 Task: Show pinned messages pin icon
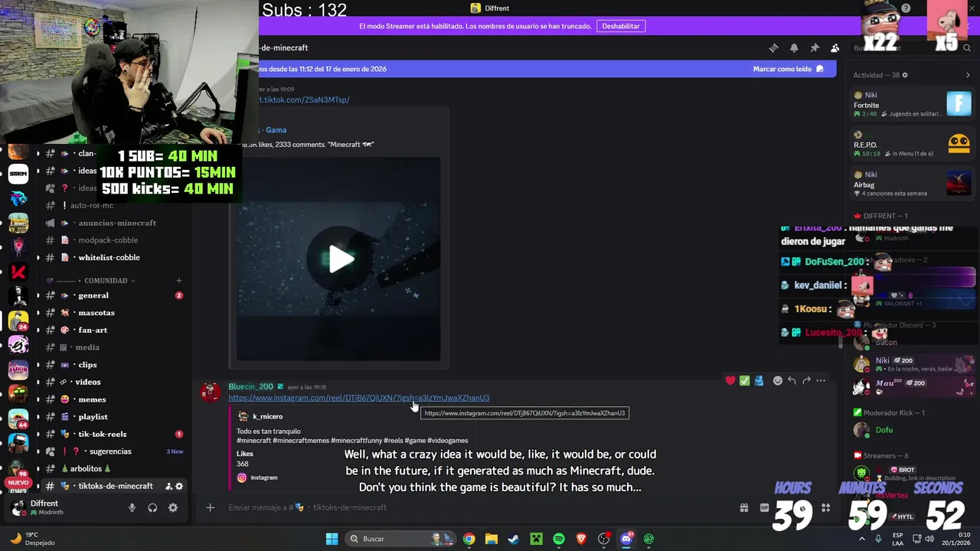click(x=815, y=47)
